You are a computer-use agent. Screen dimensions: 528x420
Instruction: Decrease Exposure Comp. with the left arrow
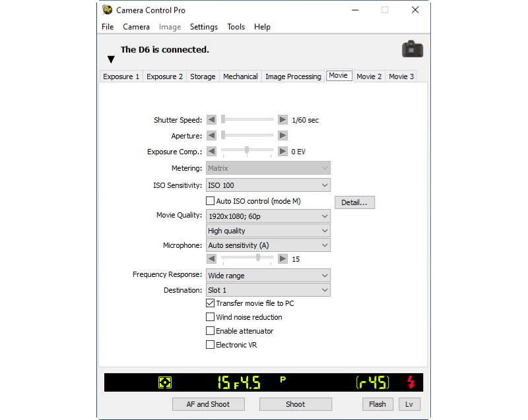coord(211,152)
